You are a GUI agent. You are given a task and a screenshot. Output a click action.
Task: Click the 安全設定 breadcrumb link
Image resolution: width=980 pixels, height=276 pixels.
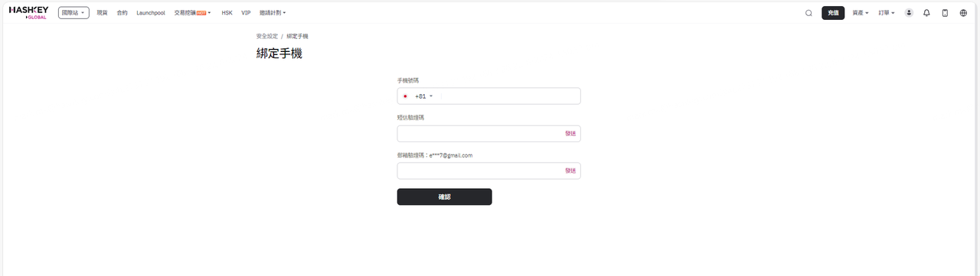click(x=267, y=37)
